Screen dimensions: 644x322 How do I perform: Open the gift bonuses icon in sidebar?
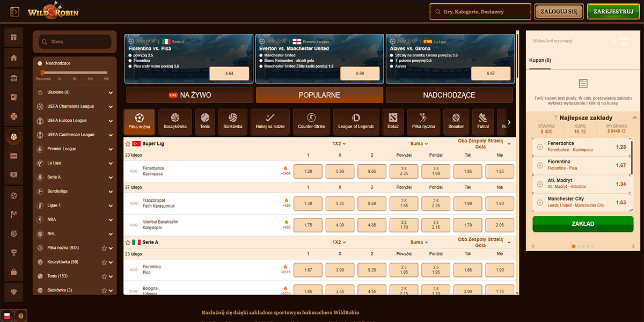[x=14, y=38]
